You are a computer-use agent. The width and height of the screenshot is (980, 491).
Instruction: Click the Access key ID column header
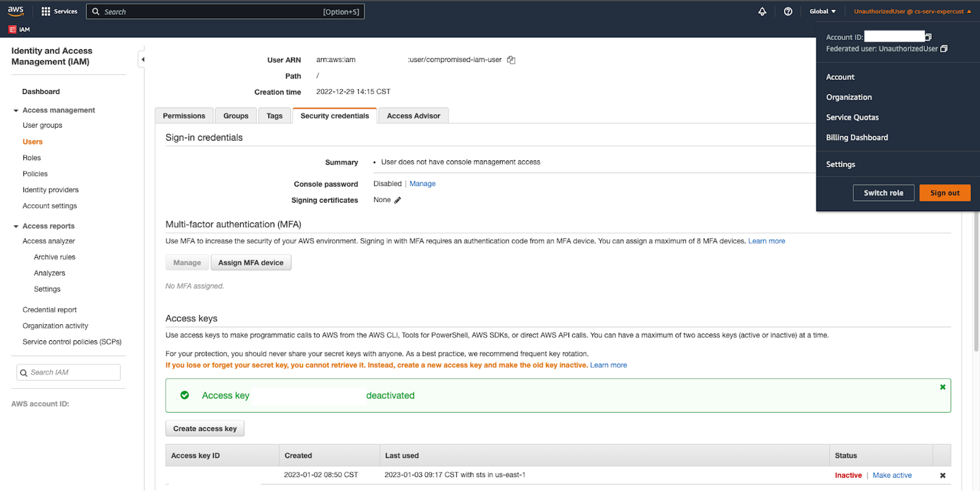coord(222,456)
